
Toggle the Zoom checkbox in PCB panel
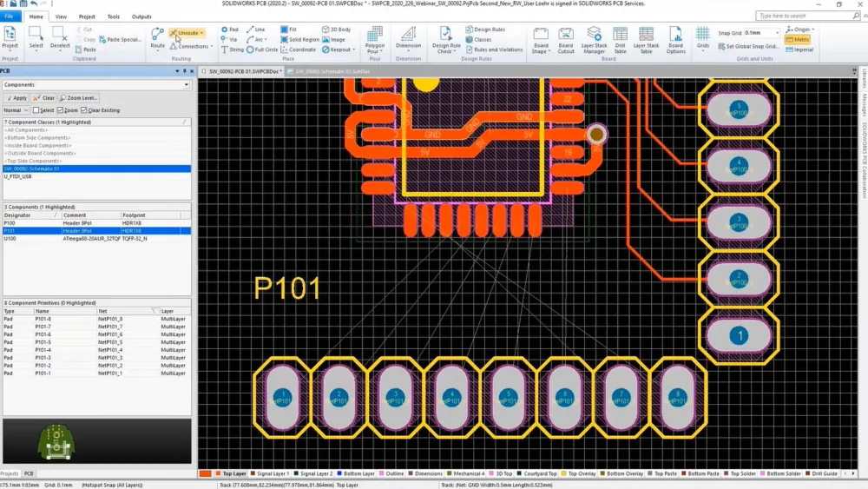61,110
